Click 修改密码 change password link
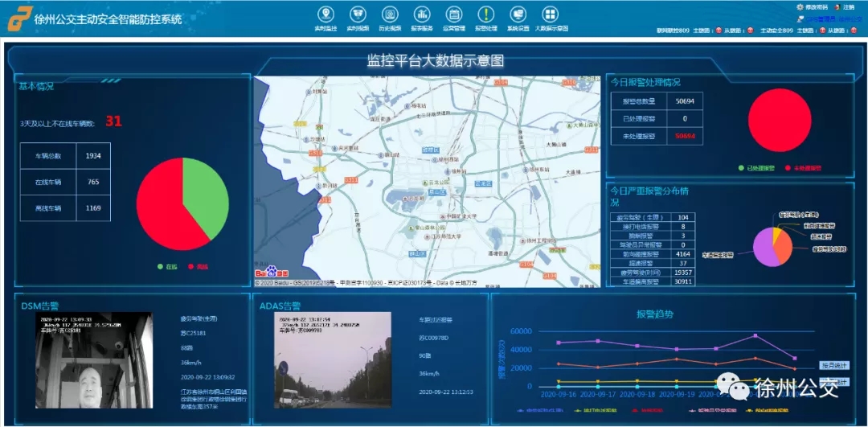This screenshot has height=427, width=868. (x=814, y=6)
